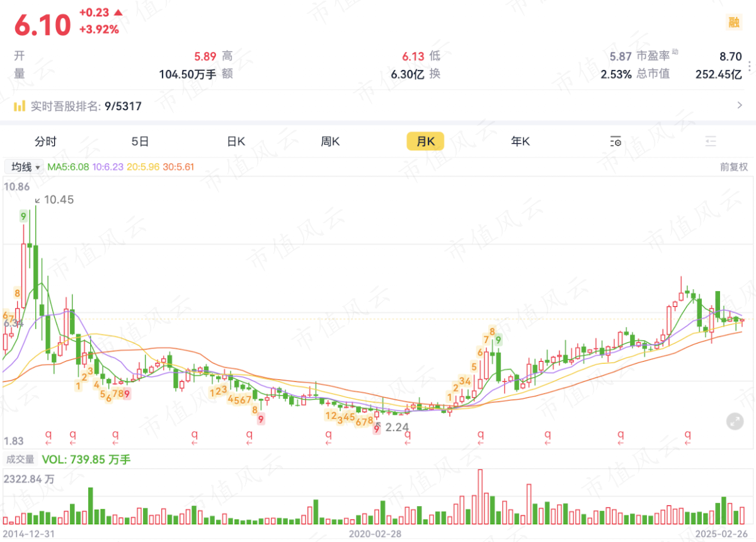Screen dimensions: 756x542
Task: Switch to the 5日 tab
Action: point(140,142)
